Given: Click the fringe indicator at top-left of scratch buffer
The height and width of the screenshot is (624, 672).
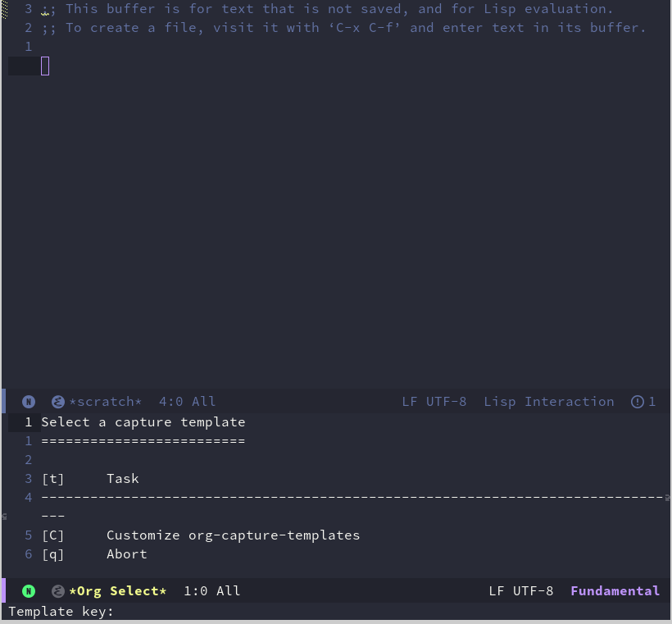Looking at the screenshot, I should click(4, 10).
